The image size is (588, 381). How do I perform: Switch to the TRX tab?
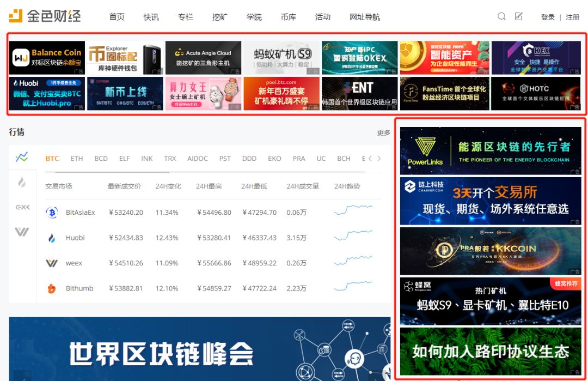(x=170, y=158)
